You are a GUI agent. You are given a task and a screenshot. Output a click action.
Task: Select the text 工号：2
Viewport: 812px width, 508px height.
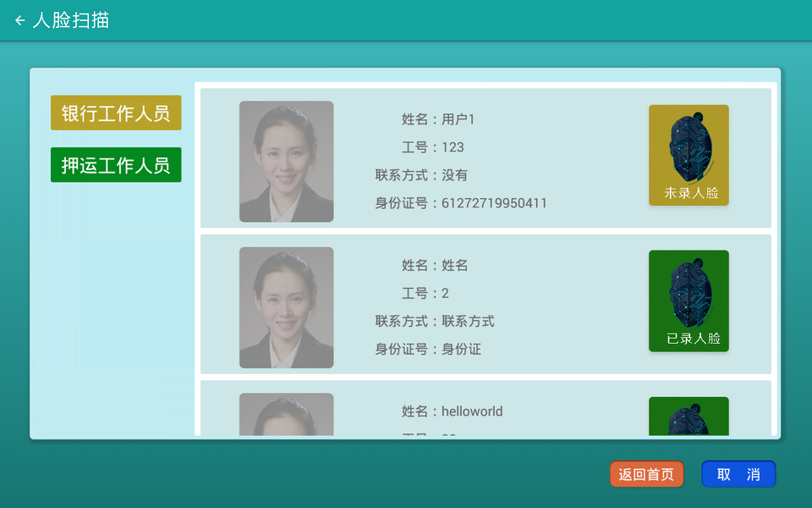(x=425, y=294)
